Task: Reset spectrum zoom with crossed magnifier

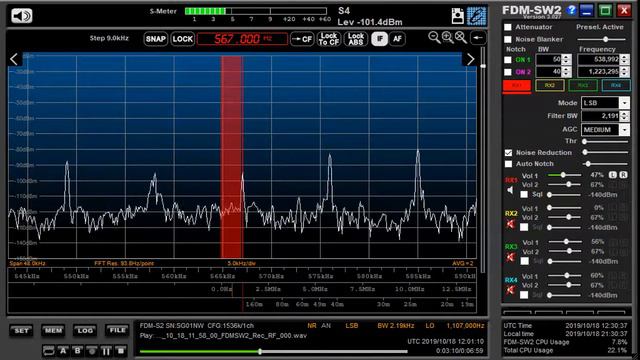Action: tap(461, 38)
